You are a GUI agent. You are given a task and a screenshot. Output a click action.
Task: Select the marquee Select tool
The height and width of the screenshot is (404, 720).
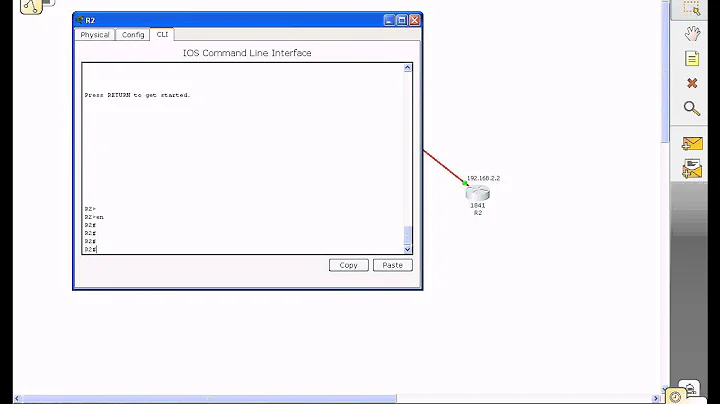click(x=692, y=8)
